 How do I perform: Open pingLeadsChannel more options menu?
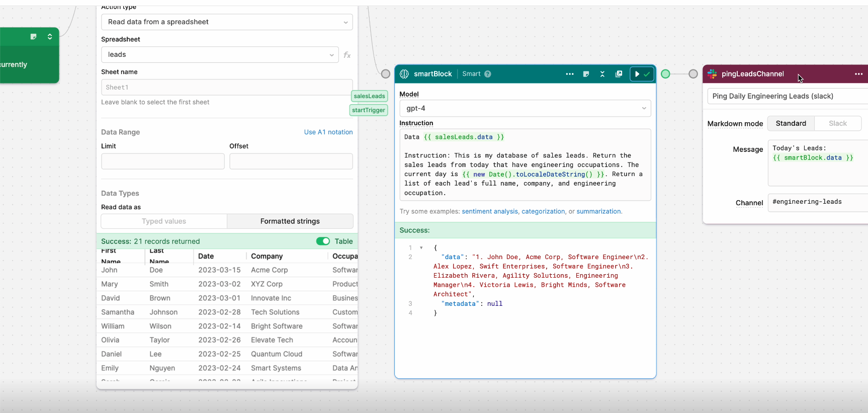[858, 74]
